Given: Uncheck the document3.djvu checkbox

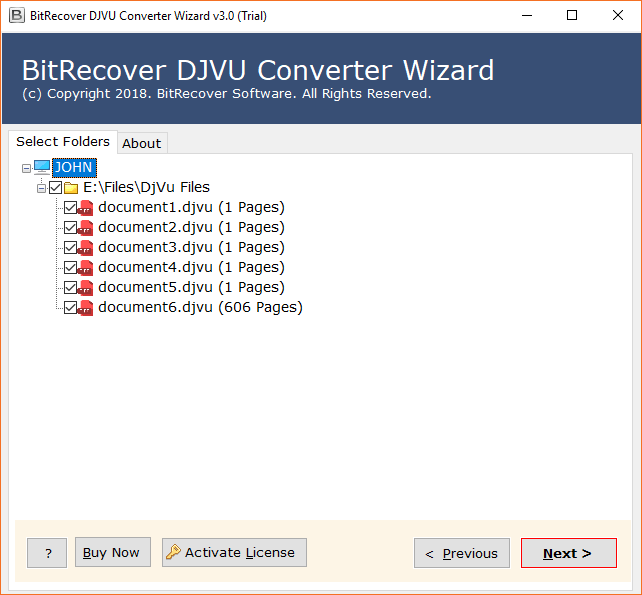Looking at the screenshot, I should pyautogui.click(x=70, y=248).
